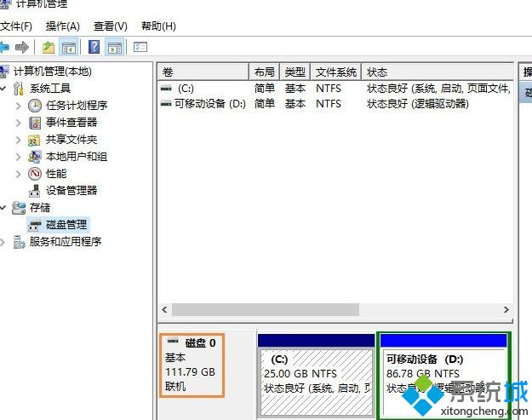Click the 存储 storage icon
The width and height of the screenshot is (532, 420).
tap(19, 208)
